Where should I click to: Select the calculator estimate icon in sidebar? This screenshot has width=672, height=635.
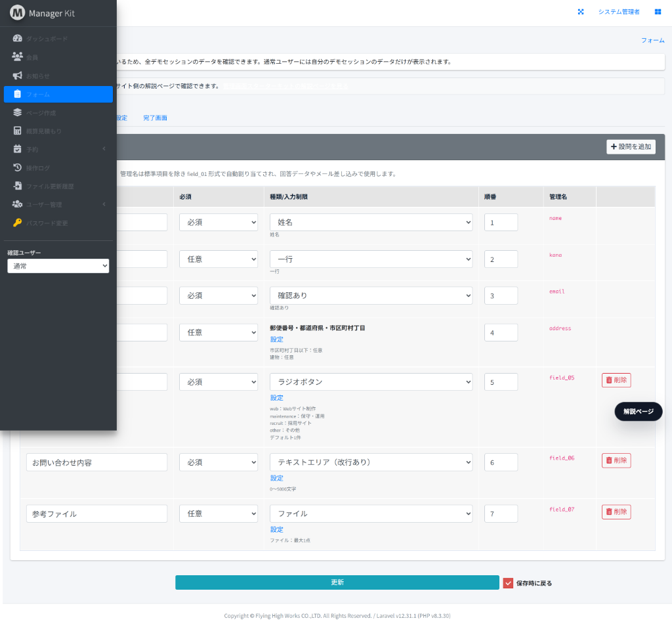coord(17,131)
